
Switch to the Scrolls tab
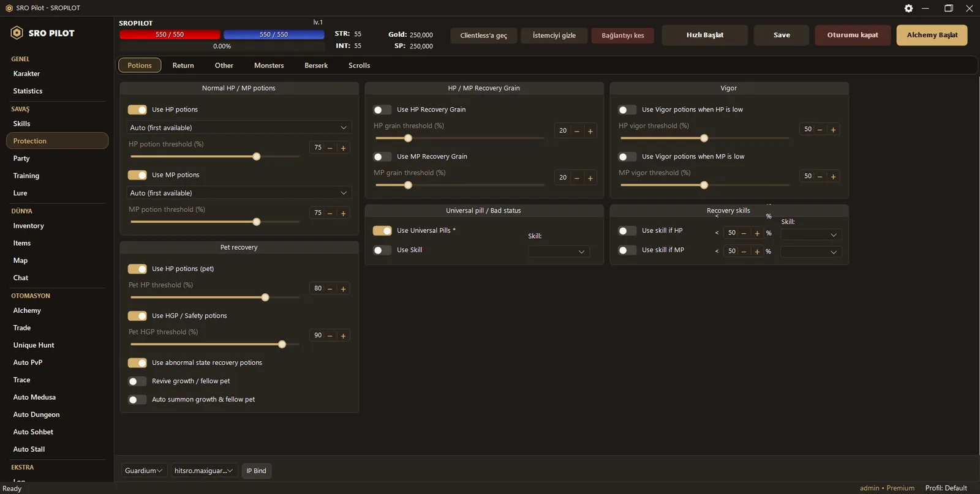click(x=359, y=65)
